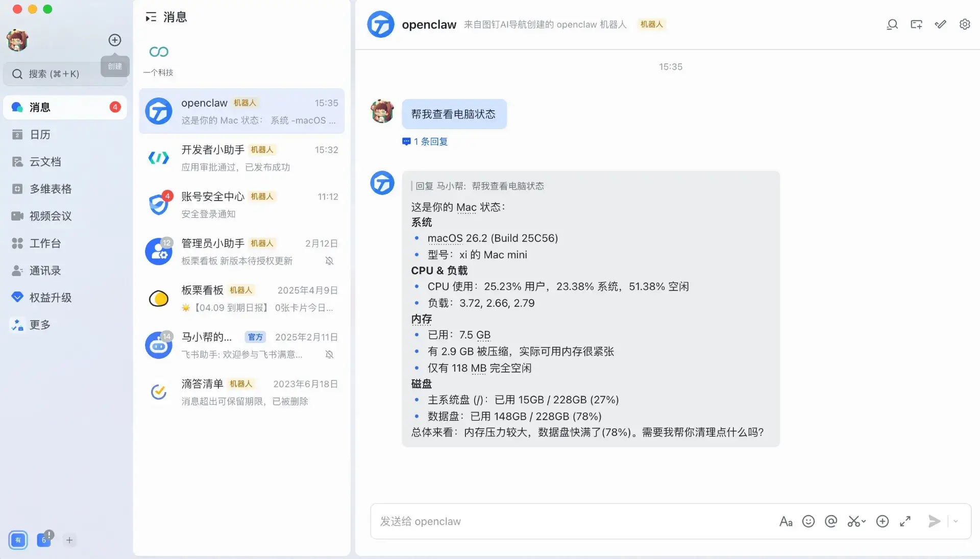Click plus icon for more attachments
This screenshot has width=980, height=559.
[882, 521]
